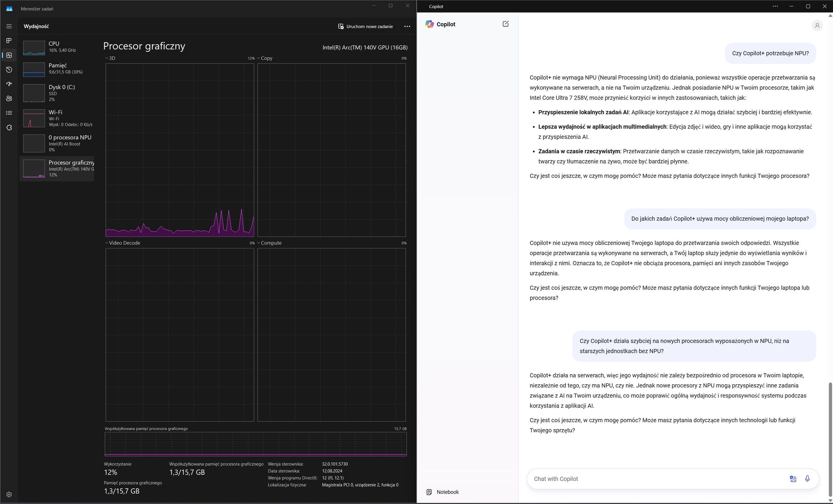Open the Task Manager hamburger navigation menu
Image resolution: width=833 pixels, height=504 pixels.
coord(9,26)
